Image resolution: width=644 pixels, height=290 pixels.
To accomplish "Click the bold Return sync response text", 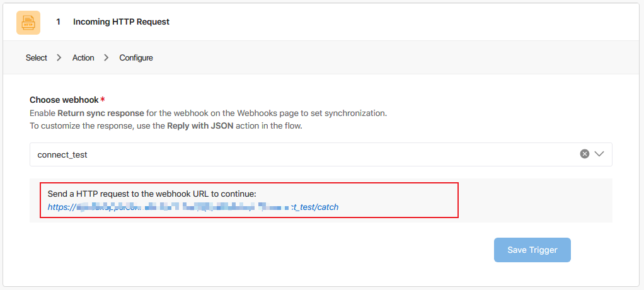I will [x=101, y=113].
